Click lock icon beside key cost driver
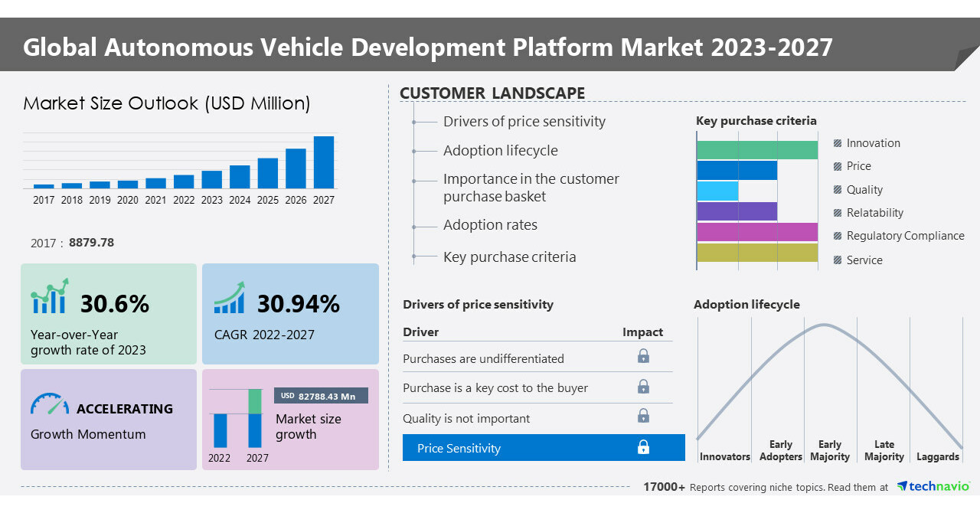The image size is (980, 513). tap(643, 387)
